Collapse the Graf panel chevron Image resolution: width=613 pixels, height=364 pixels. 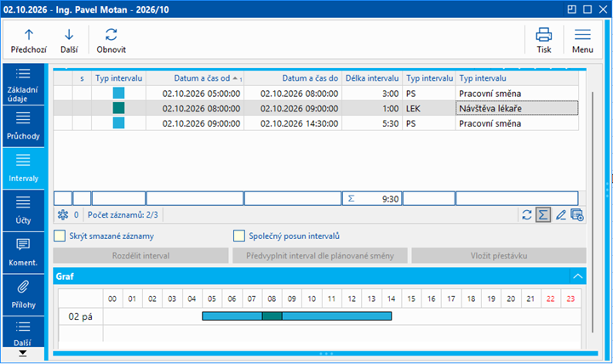coord(578,276)
